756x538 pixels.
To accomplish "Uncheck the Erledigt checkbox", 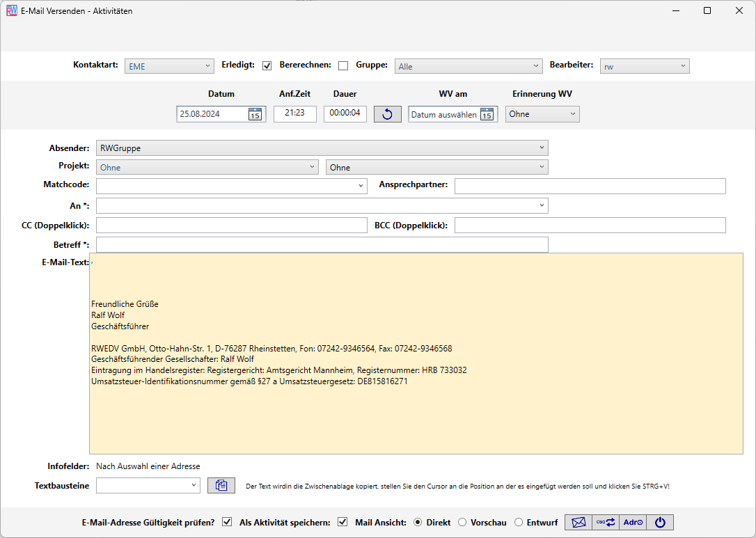I will click(267, 65).
